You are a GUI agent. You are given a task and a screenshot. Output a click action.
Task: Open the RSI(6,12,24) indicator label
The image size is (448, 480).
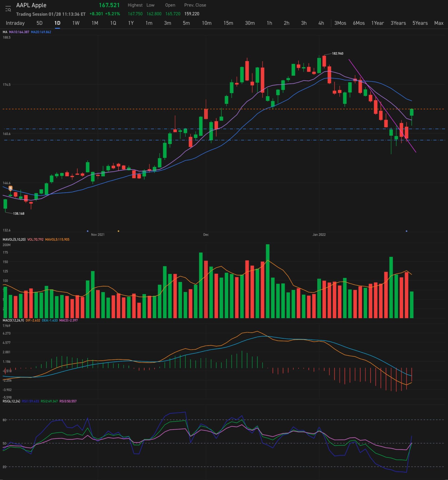click(11, 401)
